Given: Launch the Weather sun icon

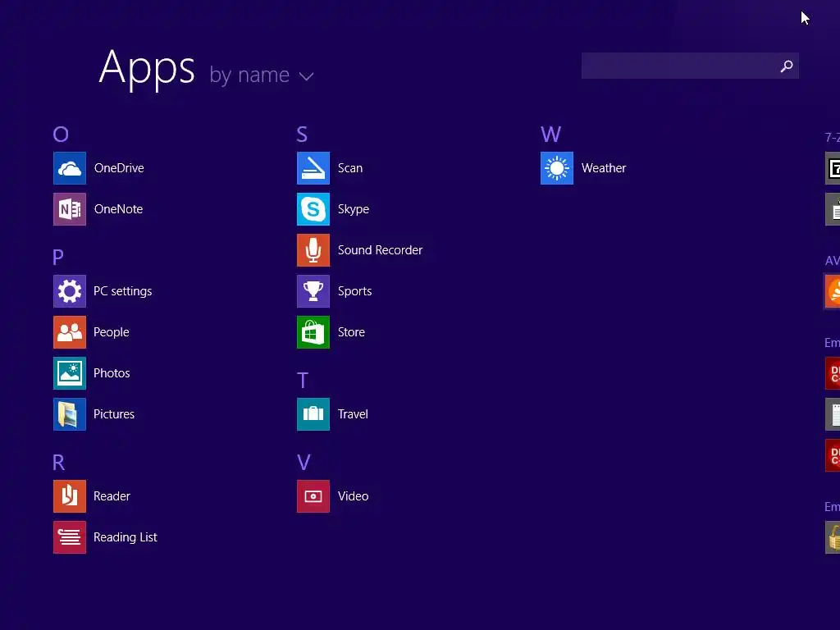Looking at the screenshot, I should [x=557, y=168].
